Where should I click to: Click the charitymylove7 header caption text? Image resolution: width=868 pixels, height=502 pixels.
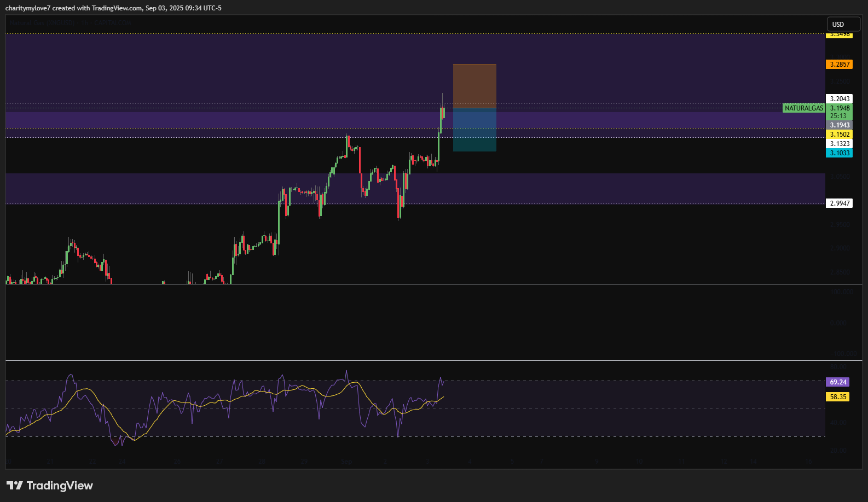tap(113, 8)
